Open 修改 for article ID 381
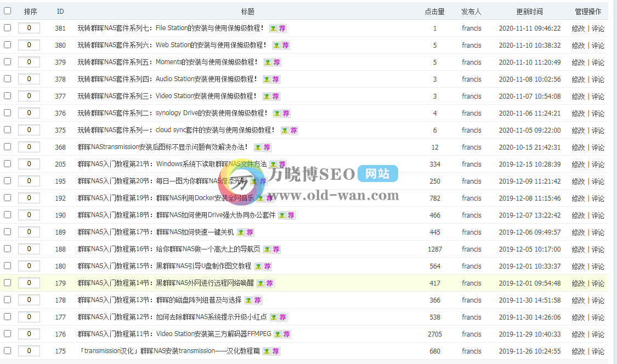 [578, 28]
